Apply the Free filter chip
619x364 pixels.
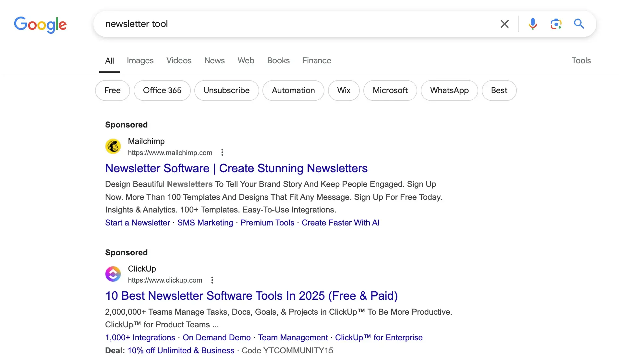click(x=112, y=91)
